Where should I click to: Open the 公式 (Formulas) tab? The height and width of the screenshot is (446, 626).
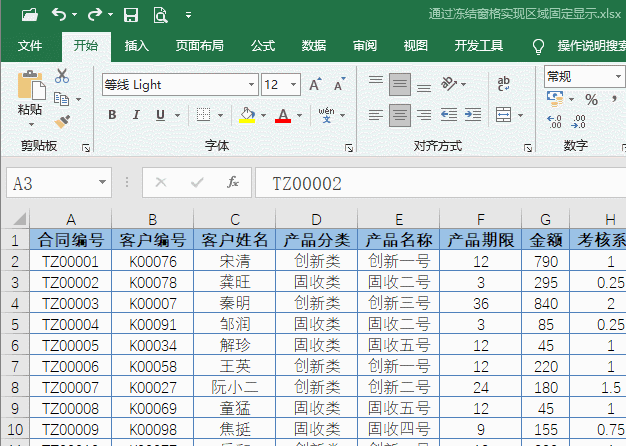263,46
